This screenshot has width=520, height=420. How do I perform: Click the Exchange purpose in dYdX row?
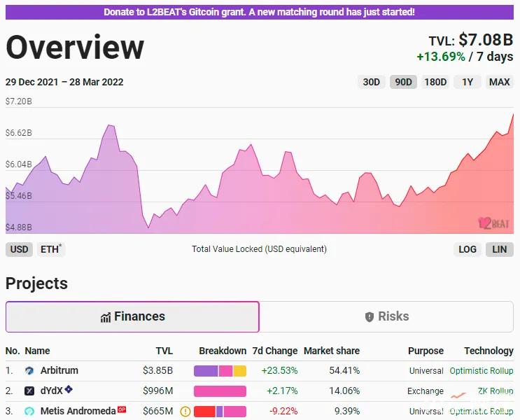[x=426, y=391]
